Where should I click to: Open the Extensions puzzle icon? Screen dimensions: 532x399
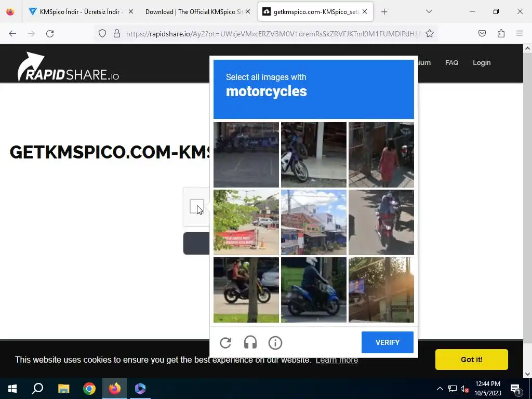point(501,33)
